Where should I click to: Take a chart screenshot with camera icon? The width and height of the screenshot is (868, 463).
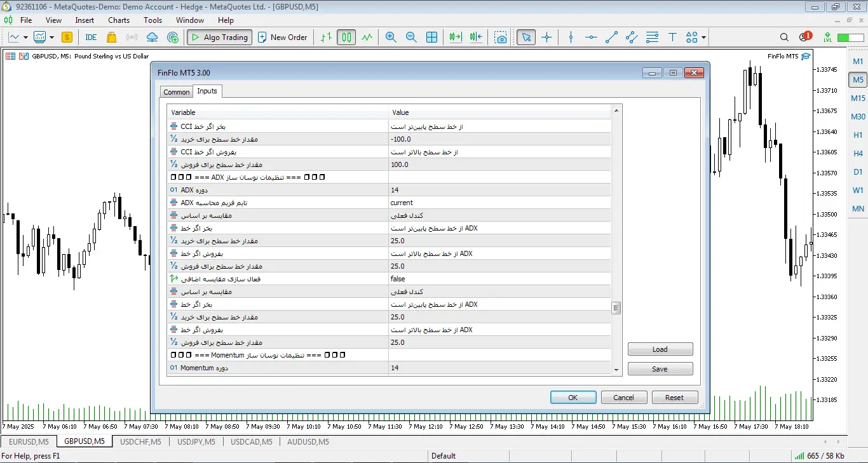(501, 37)
